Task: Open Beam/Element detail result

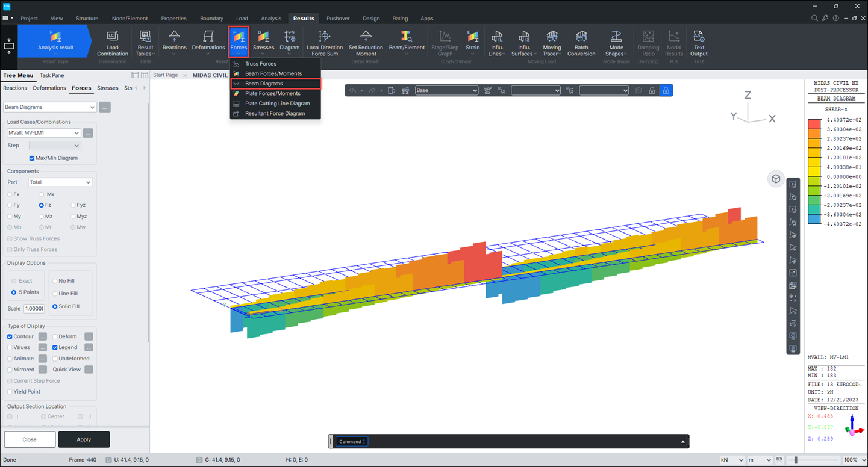Action: pos(407,43)
